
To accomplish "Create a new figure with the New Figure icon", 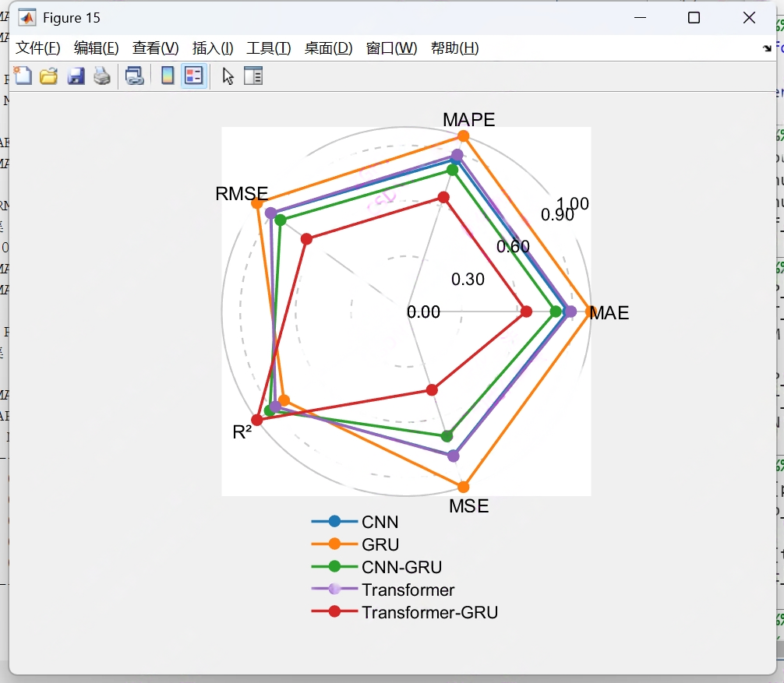I will (x=23, y=76).
